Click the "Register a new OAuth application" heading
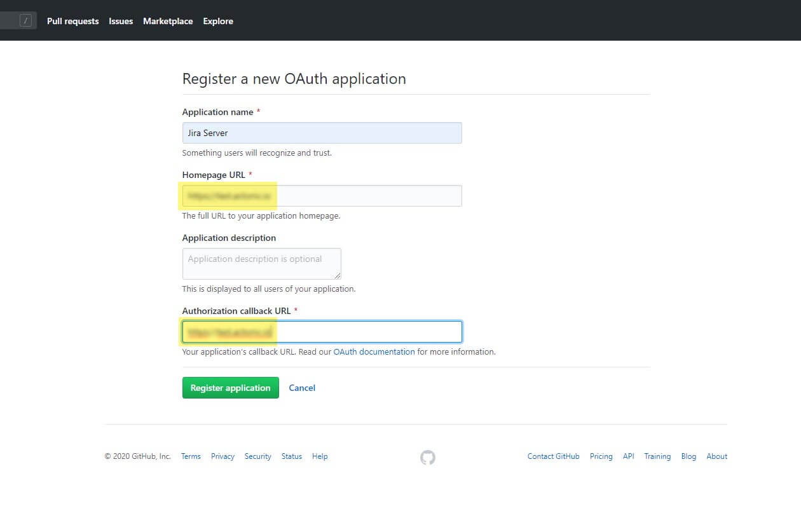 (294, 79)
